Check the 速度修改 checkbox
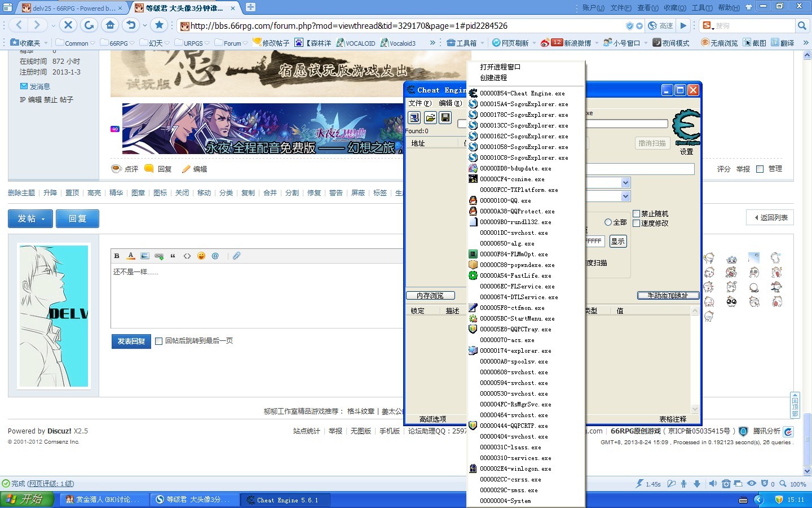Viewport: 812px width, 508px height. point(636,223)
